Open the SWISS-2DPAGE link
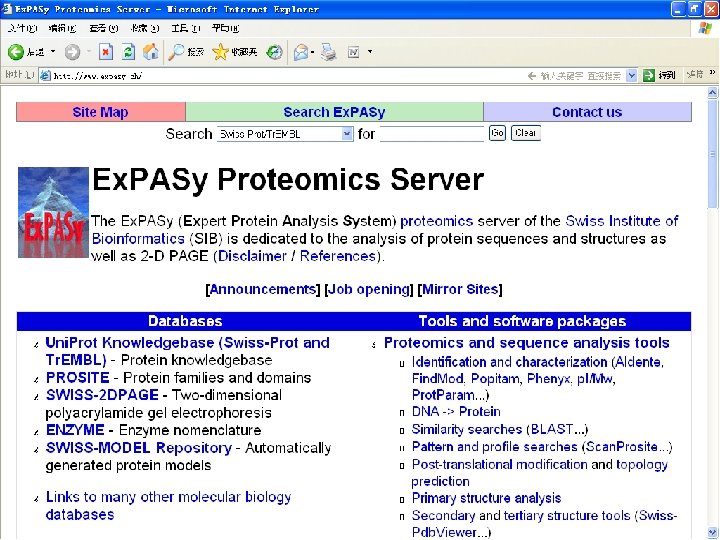This screenshot has height=540, width=720. (102, 395)
